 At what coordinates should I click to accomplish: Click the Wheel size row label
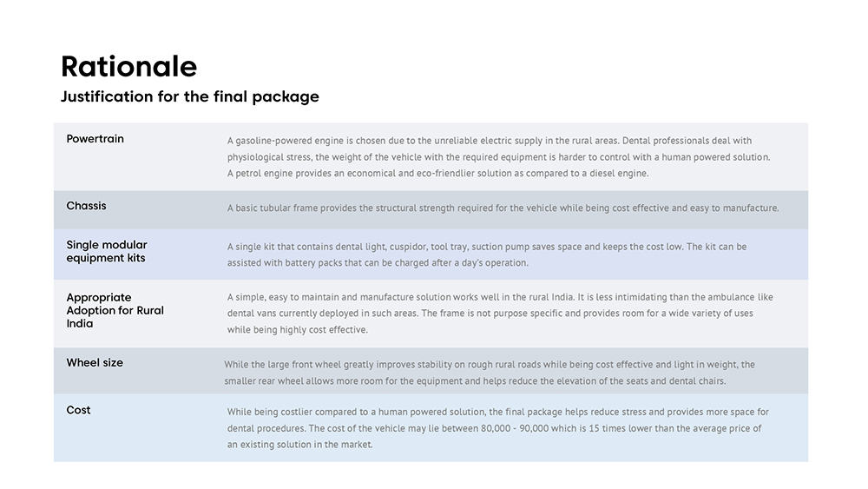click(95, 363)
